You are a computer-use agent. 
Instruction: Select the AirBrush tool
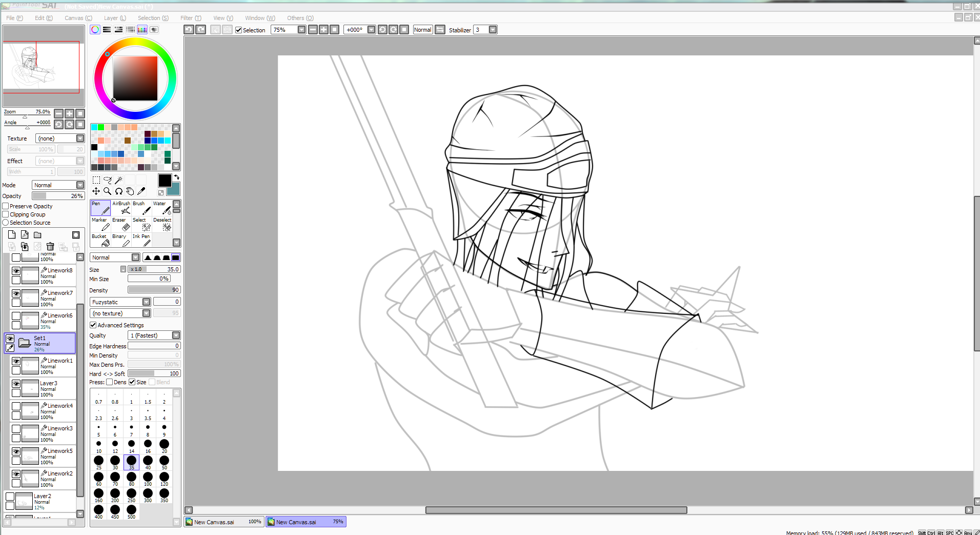click(x=120, y=208)
